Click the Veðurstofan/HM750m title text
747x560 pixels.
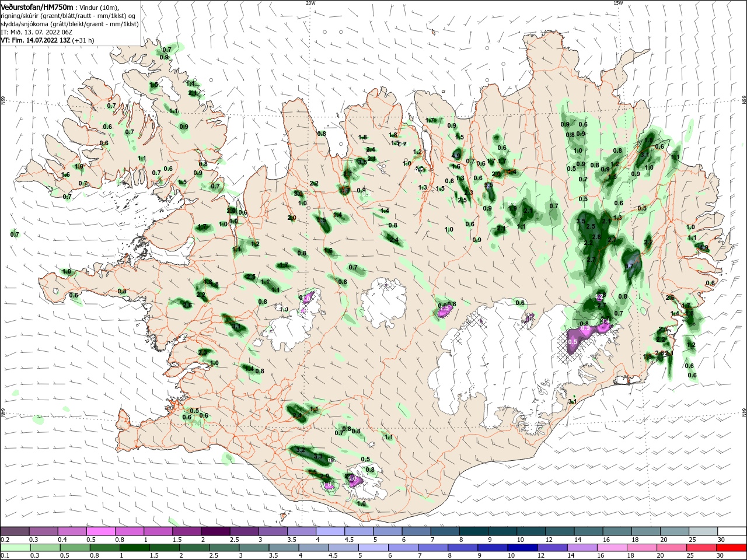[37, 6]
